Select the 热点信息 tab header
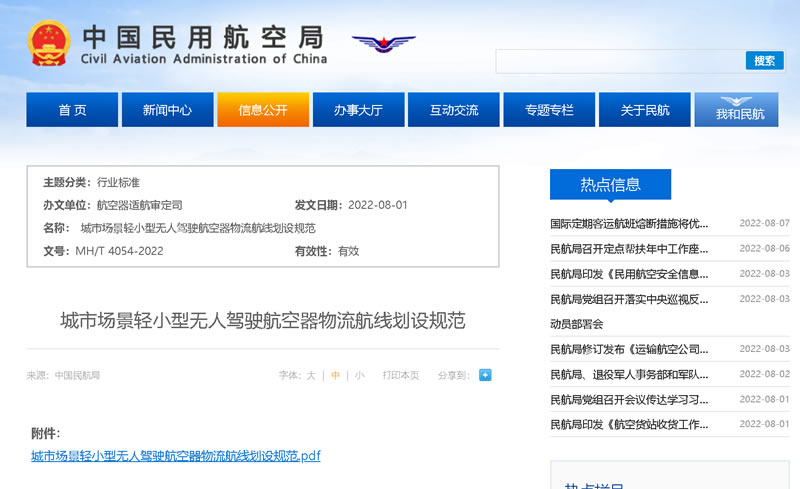Image resolution: width=800 pixels, height=489 pixels. pyautogui.click(x=610, y=184)
